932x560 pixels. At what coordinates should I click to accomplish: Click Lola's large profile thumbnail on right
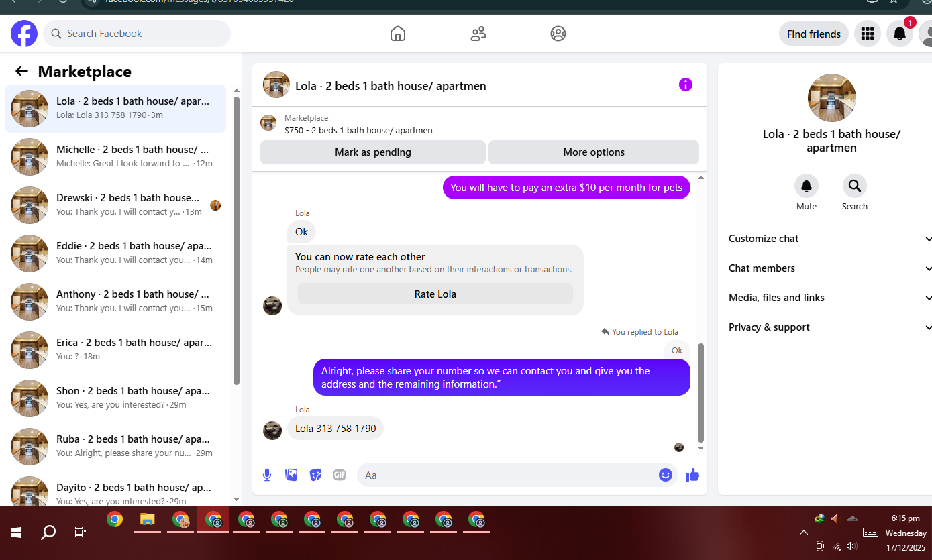[832, 98]
